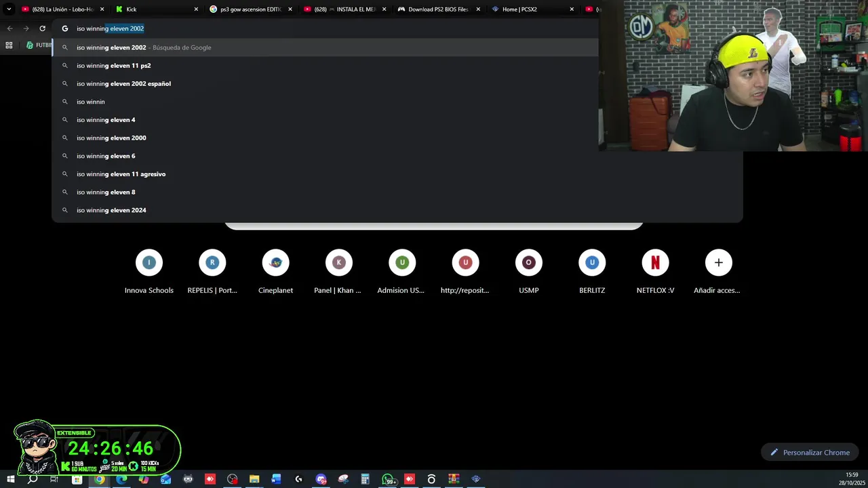Switch to the Home | PCSX2 tab
Viewport: 868px width, 488px height.
[x=532, y=9]
